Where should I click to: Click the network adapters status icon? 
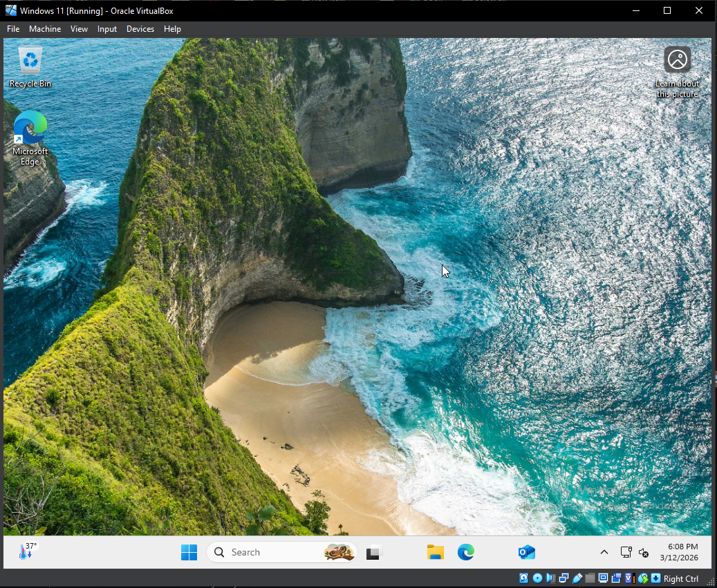[563, 578]
